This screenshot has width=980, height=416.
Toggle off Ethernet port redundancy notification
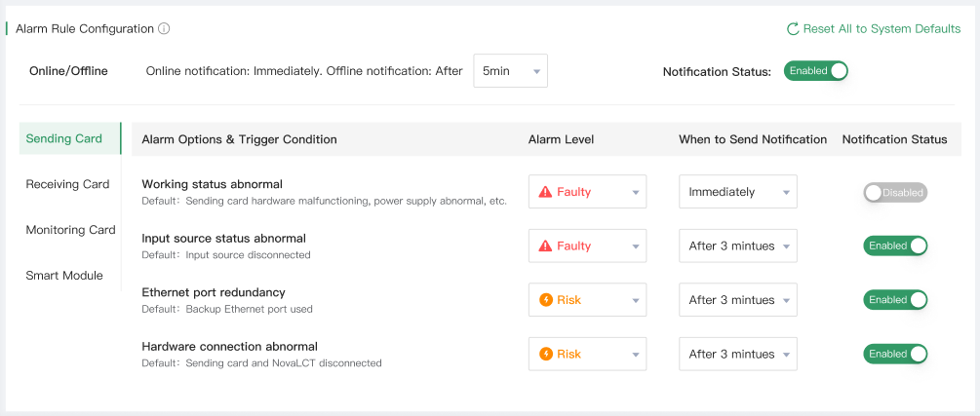pos(894,300)
